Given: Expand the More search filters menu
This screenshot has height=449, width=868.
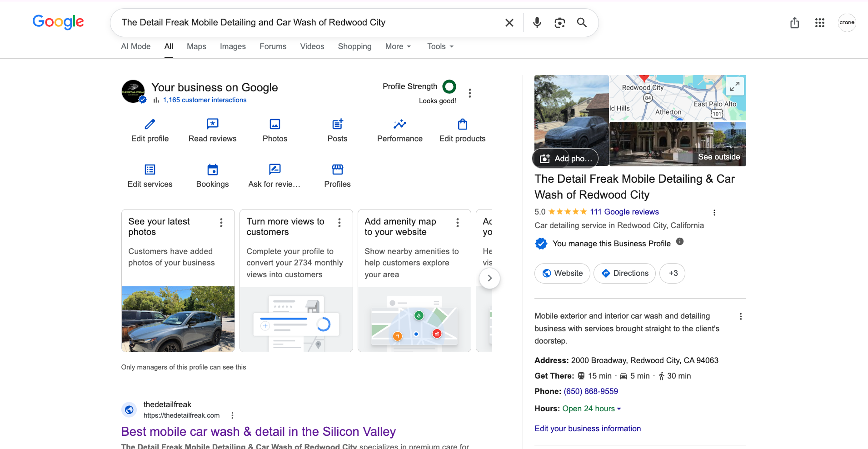Looking at the screenshot, I should click(x=398, y=46).
